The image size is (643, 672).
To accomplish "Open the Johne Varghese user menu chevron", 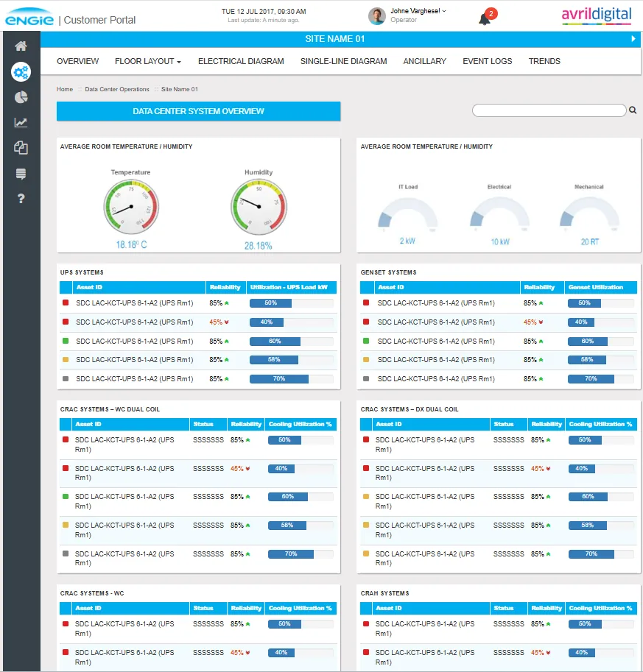I will [x=444, y=11].
